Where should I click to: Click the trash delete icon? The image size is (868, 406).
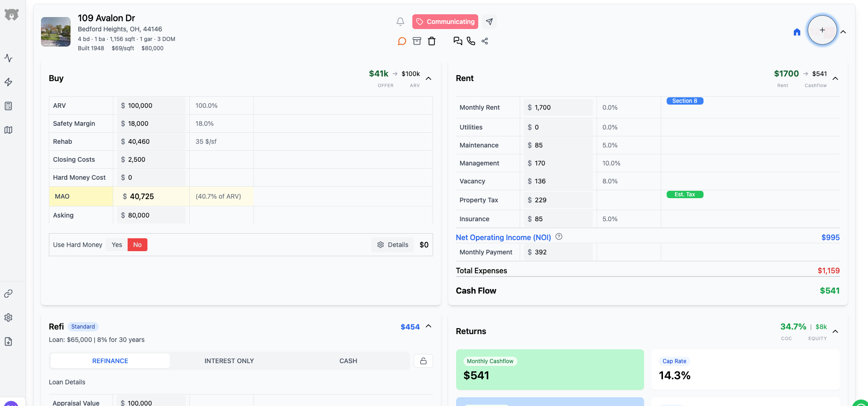[x=432, y=41]
